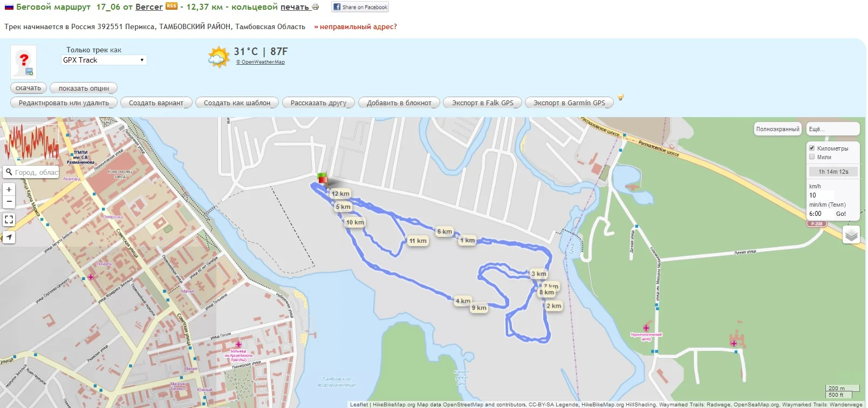868x408 pixels.
Task: Open the неправильный адрес link
Action: pyautogui.click(x=356, y=27)
